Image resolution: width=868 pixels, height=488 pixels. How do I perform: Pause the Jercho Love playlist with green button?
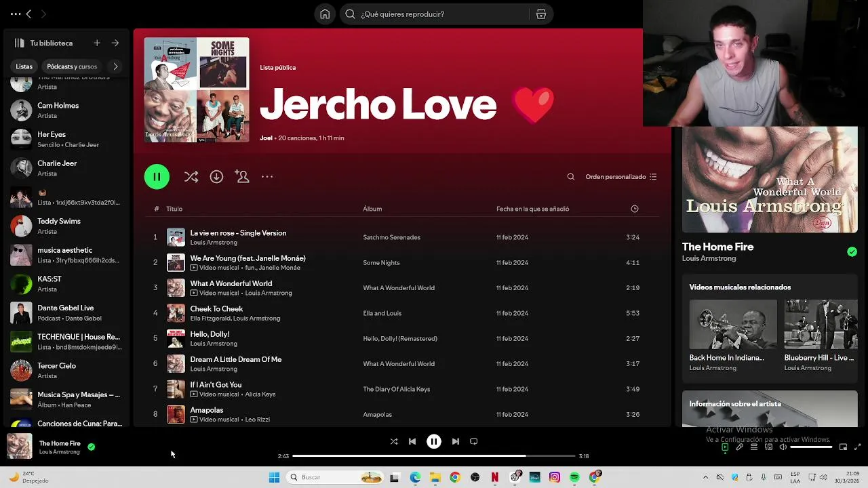point(157,177)
